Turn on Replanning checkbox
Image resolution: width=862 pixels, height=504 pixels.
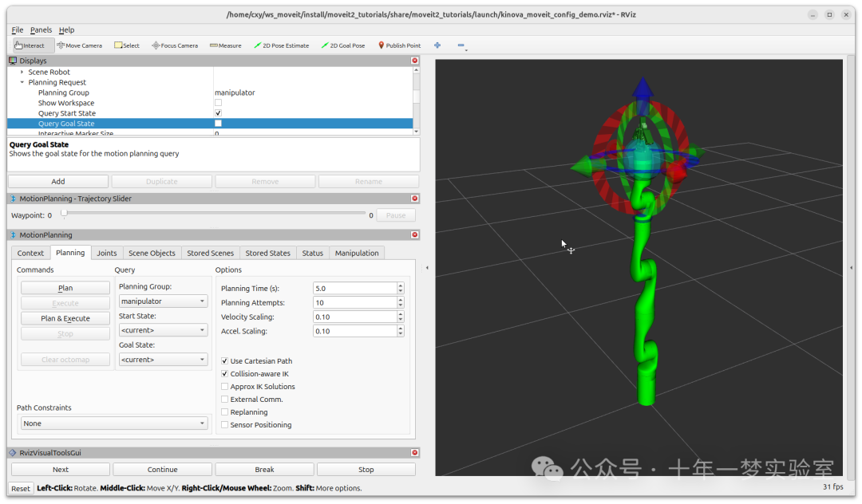pyautogui.click(x=224, y=412)
